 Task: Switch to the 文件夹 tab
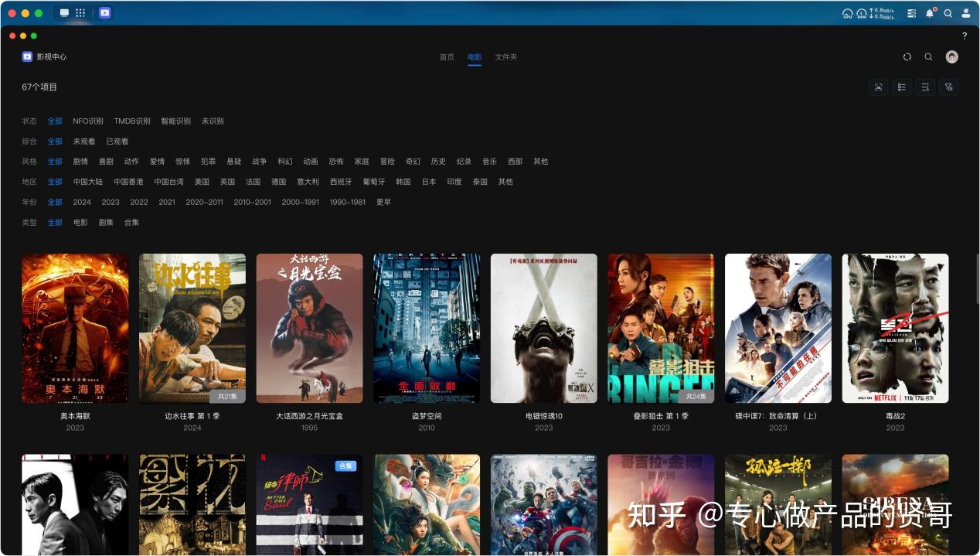pyautogui.click(x=506, y=57)
